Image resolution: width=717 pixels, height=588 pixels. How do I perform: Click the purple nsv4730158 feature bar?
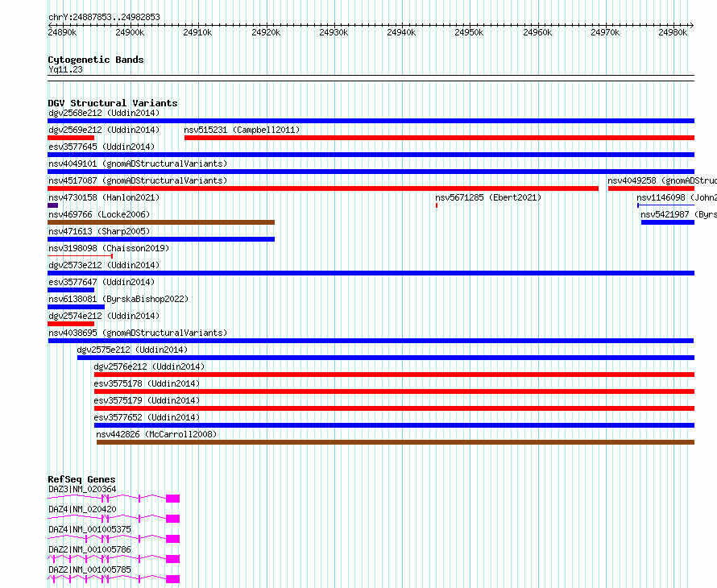[x=52, y=205]
